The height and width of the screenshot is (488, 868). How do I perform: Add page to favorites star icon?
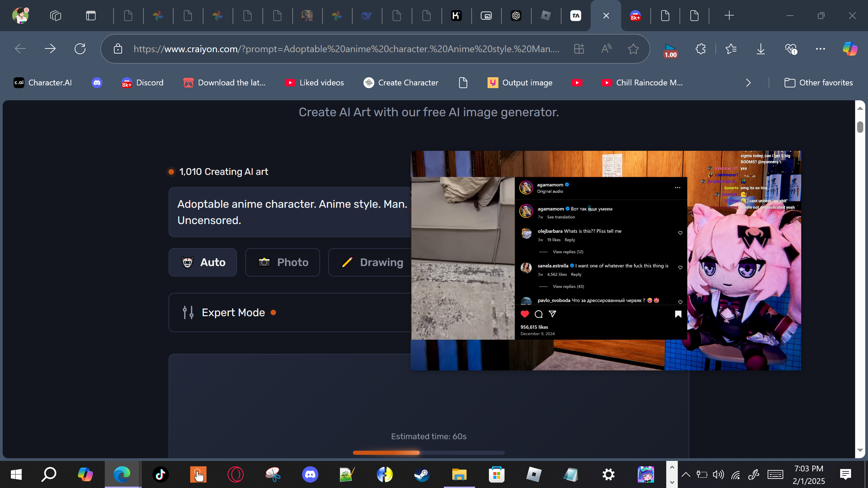tap(633, 49)
